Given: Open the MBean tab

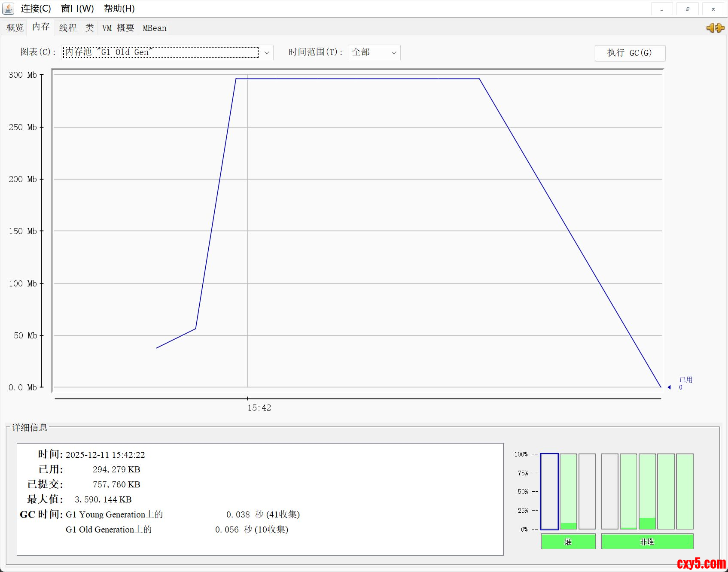Looking at the screenshot, I should pos(155,28).
